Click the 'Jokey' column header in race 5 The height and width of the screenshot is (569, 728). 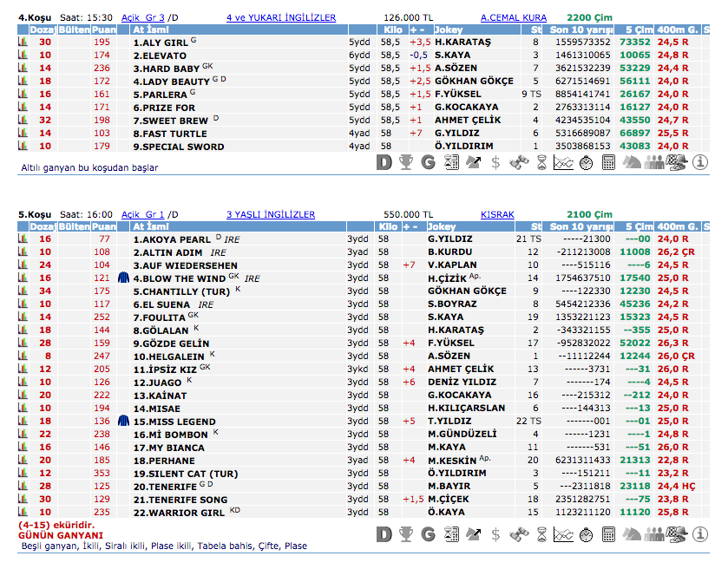point(441,226)
